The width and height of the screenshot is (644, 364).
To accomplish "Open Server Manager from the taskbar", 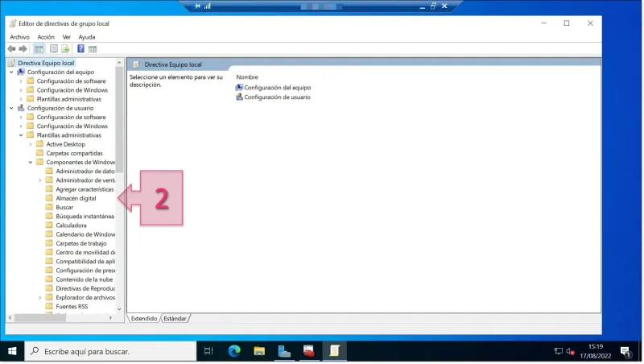I will [284, 351].
